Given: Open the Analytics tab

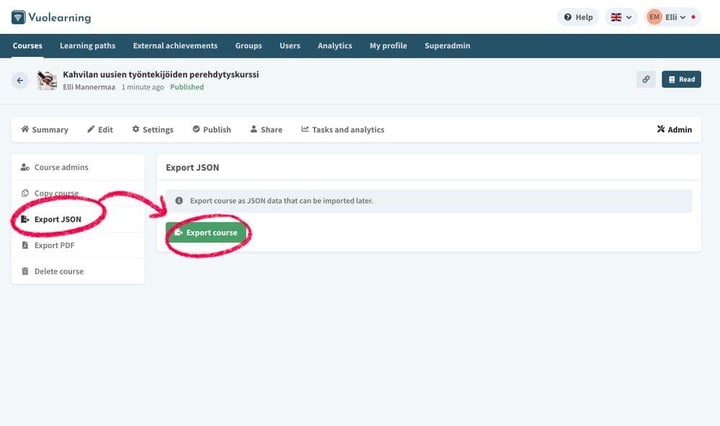Looking at the screenshot, I should pos(335,45).
